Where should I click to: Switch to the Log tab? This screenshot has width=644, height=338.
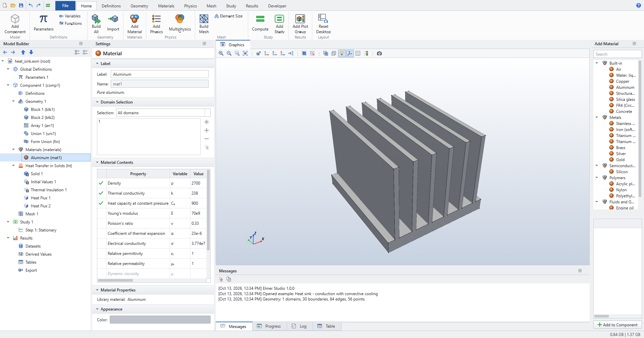(299, 326)
